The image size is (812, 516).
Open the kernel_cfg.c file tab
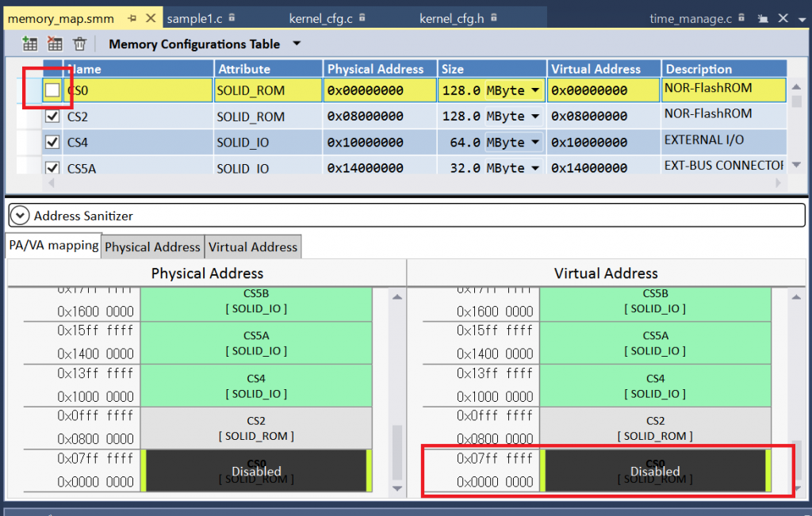pos(322,18)
